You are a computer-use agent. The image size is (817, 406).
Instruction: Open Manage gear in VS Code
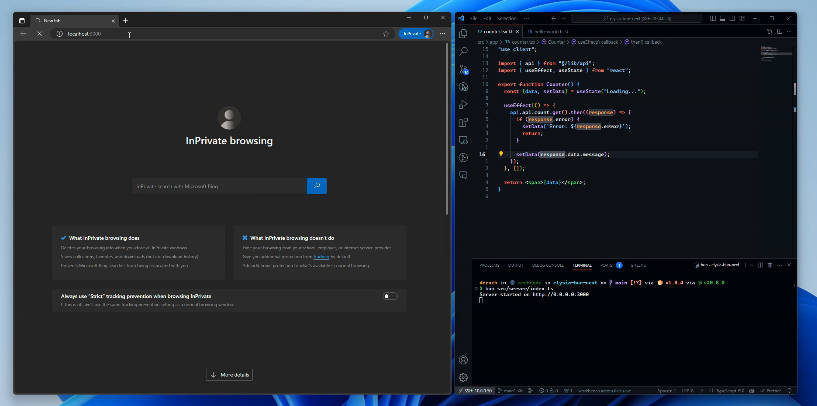[x=463, y=377]
